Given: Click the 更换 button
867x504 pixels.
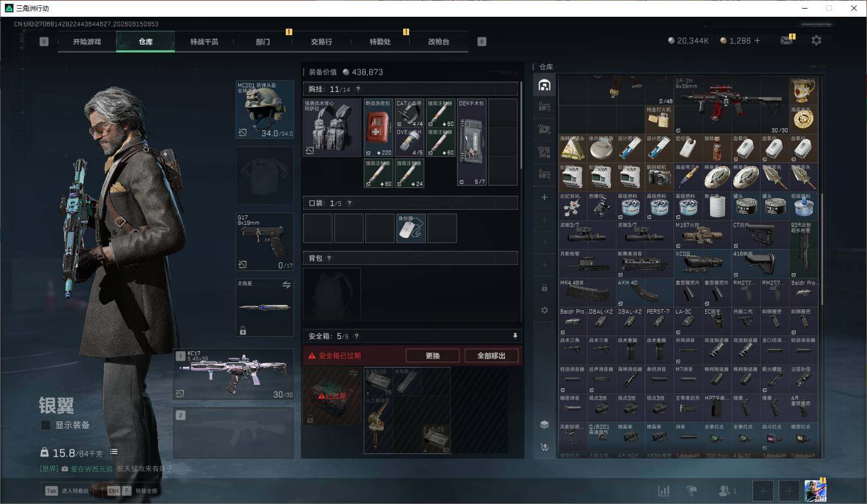Looking at the screenshot, I should 432,356.
